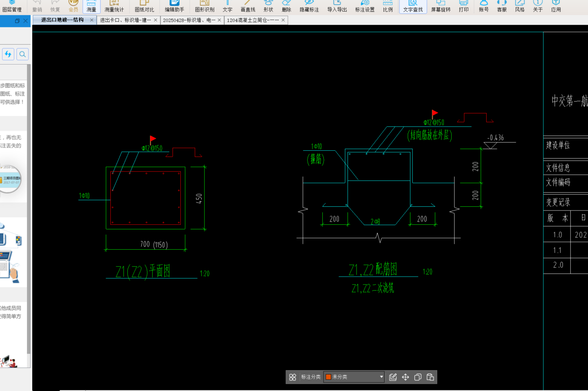Click the 打印 print icon
Screen dimensions: 588x391
pos(464,6)
